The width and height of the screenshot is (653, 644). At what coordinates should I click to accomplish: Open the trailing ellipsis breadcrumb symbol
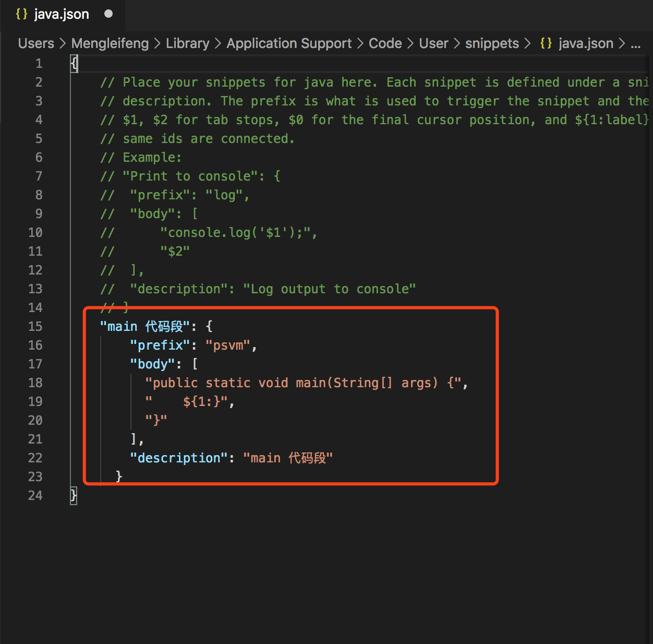635,45
